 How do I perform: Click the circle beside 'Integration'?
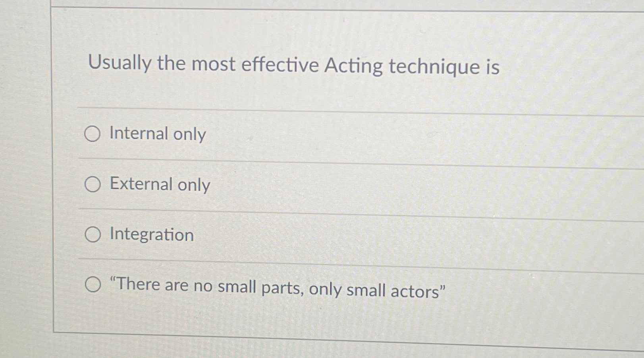93,234
